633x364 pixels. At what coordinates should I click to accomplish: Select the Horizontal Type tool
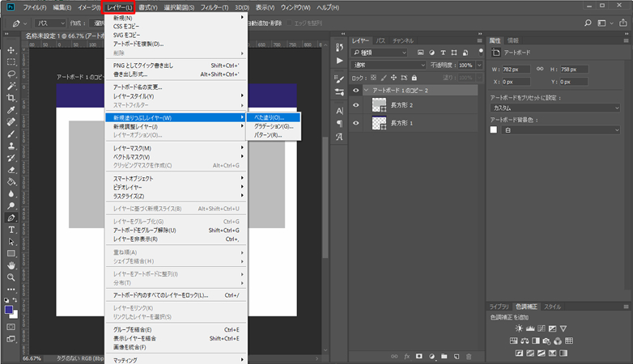(11, 230)
